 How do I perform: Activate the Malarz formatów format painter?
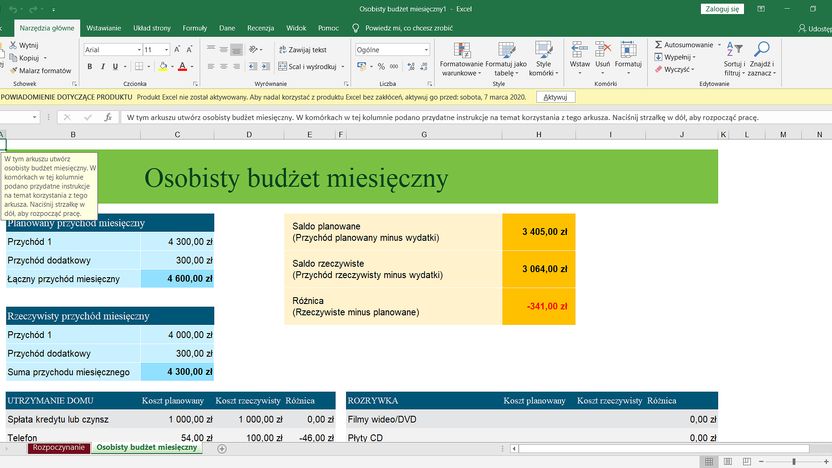40,70
